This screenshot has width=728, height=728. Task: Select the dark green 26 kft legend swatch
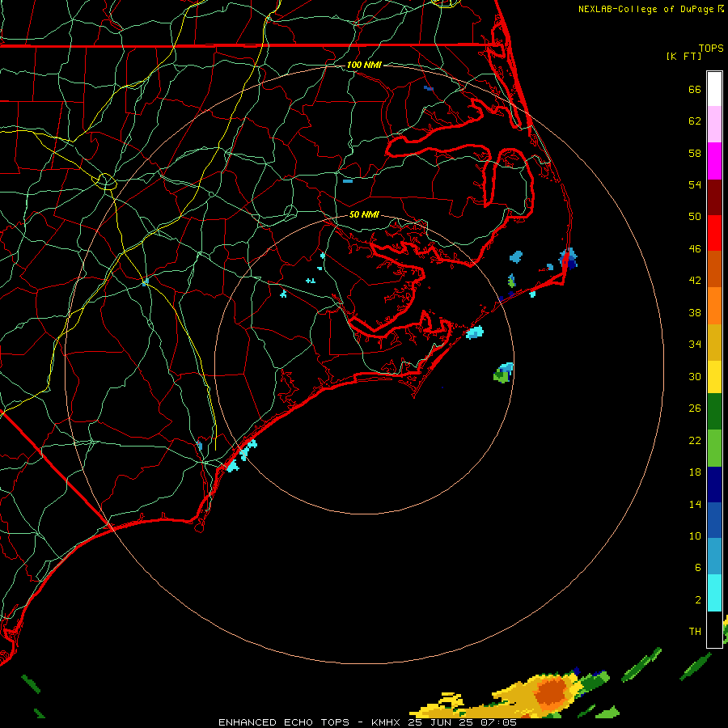point(714,412)
